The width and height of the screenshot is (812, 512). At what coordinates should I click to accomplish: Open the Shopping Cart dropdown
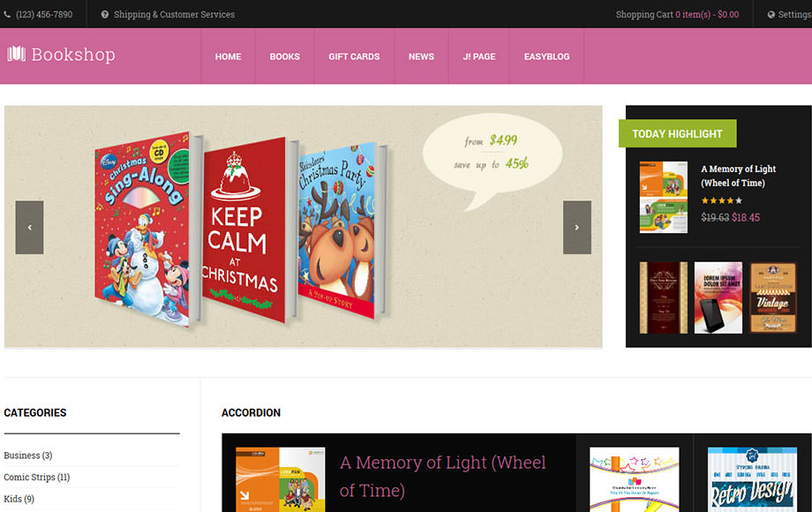coord(677,14)
